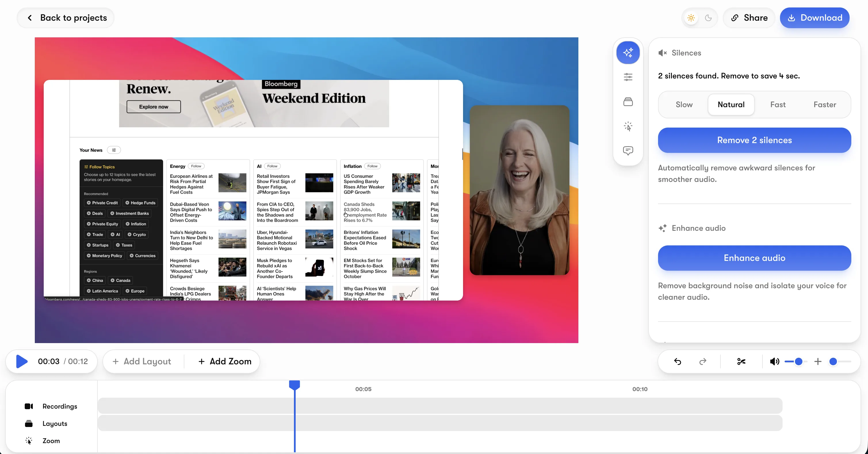868x454 pixels.
Task: Open the stacked layouts panel icon in sidebar
Action: pyautogui.click(x=628, y=102)
